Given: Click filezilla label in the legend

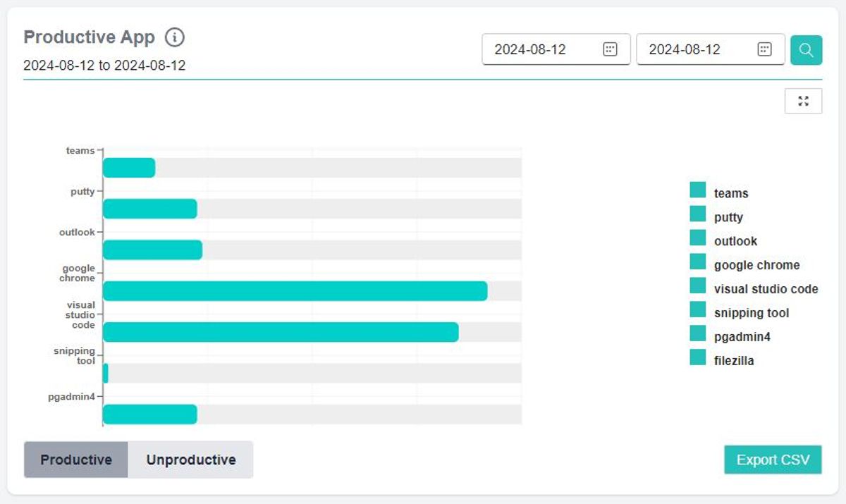Looking at the screenshot, I should (734, 361).
